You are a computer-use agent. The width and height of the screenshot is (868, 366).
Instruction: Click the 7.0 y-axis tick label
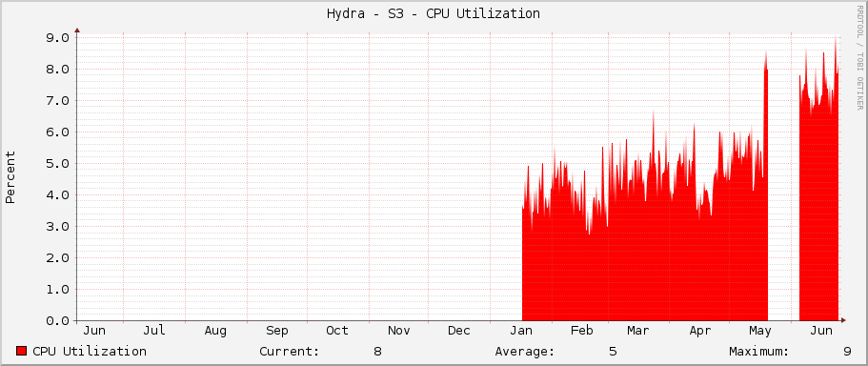click(57, 101)
